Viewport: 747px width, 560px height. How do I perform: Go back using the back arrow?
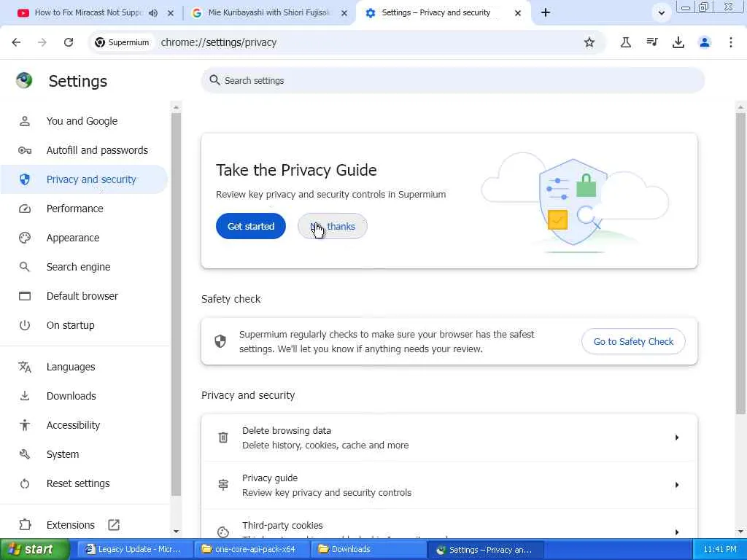point(16,42)
